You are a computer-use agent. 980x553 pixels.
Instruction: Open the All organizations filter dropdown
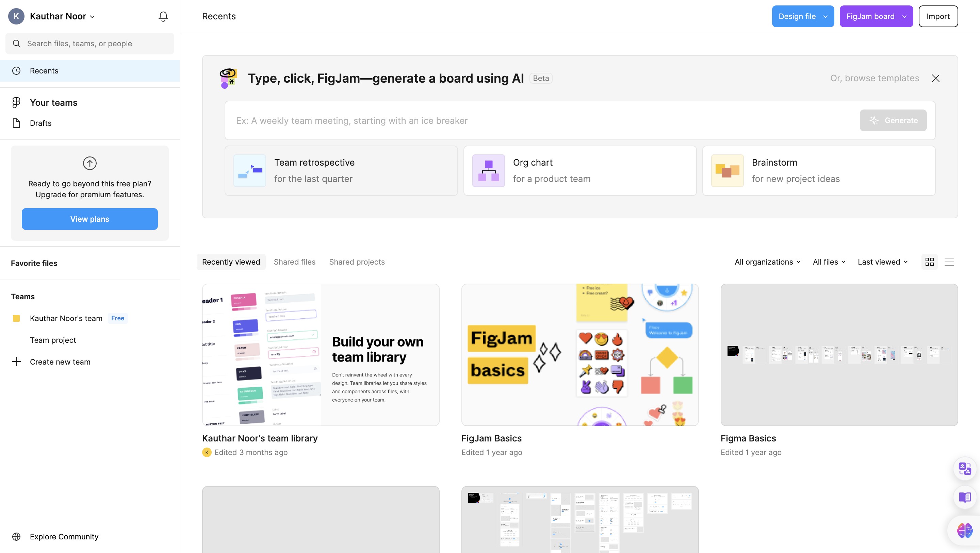[x=767, y=262]
